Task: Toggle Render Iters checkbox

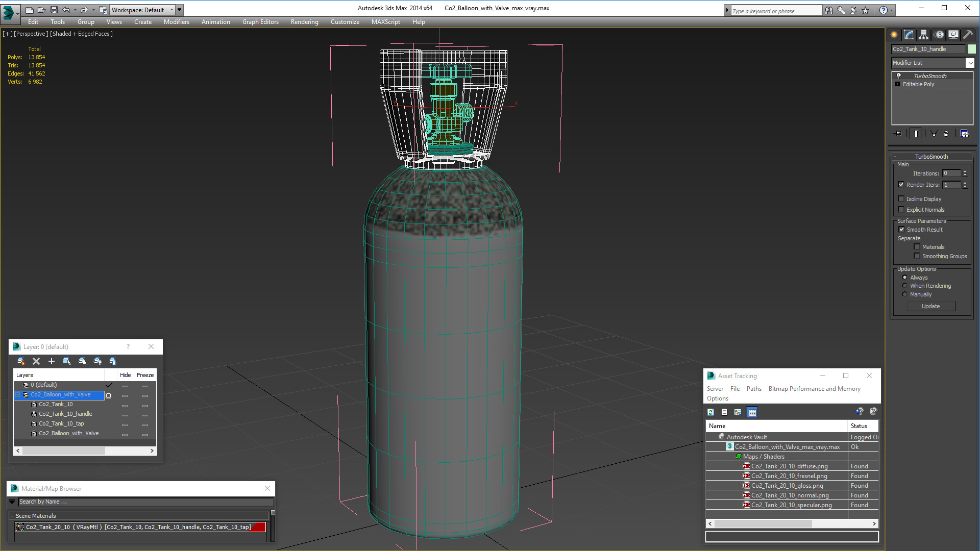Action: (901, 185)
